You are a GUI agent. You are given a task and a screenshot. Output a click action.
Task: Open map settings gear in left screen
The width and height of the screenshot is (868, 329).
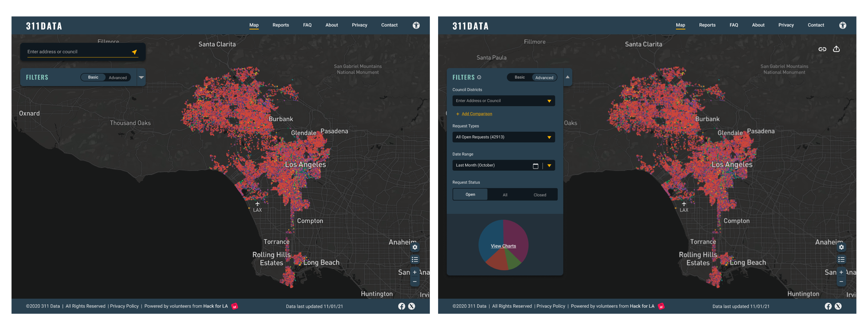(415, 247)
